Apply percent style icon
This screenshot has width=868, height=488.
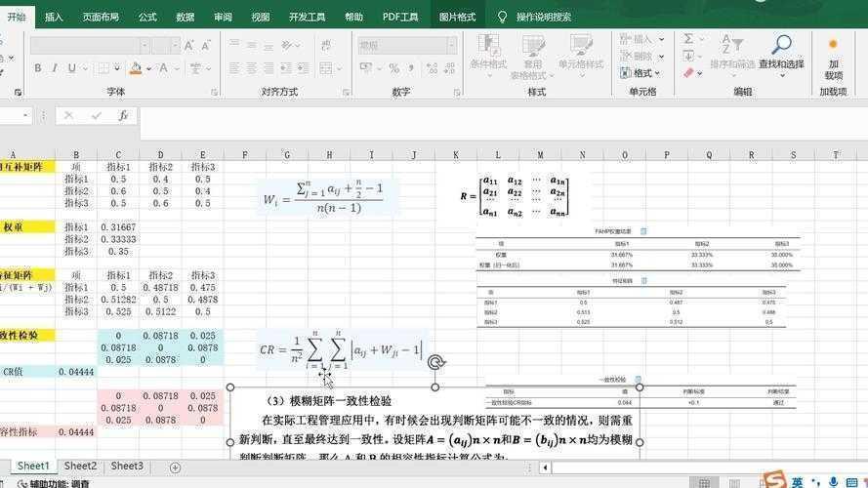(394, 68)
